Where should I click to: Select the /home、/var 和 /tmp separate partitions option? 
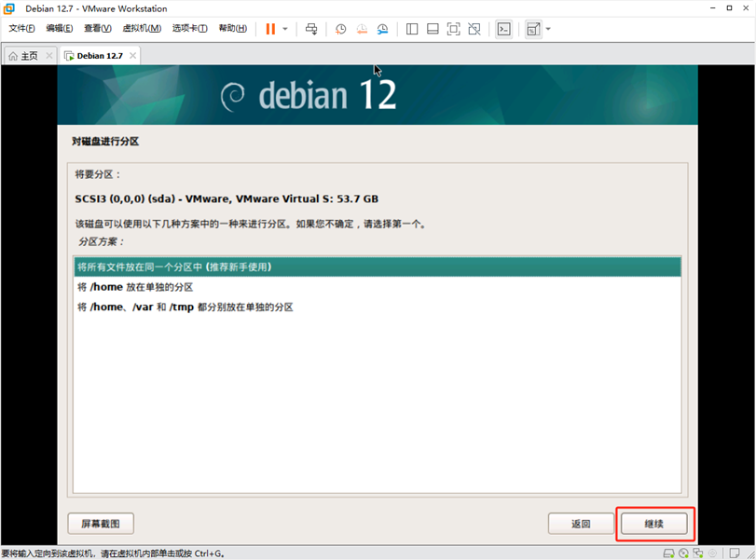click(x=378, y=307)
